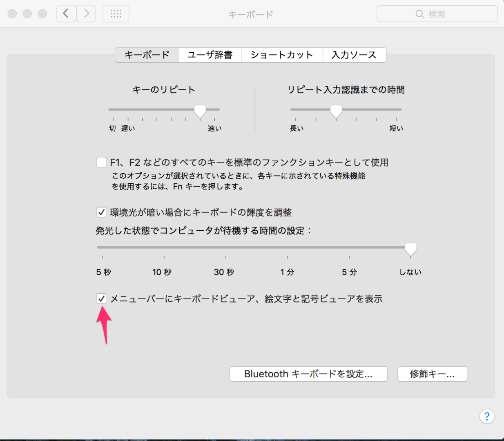This screenshot has height=441, width=504.
Task: Open the 修飾キー settings button
Action: coord(432,374)
